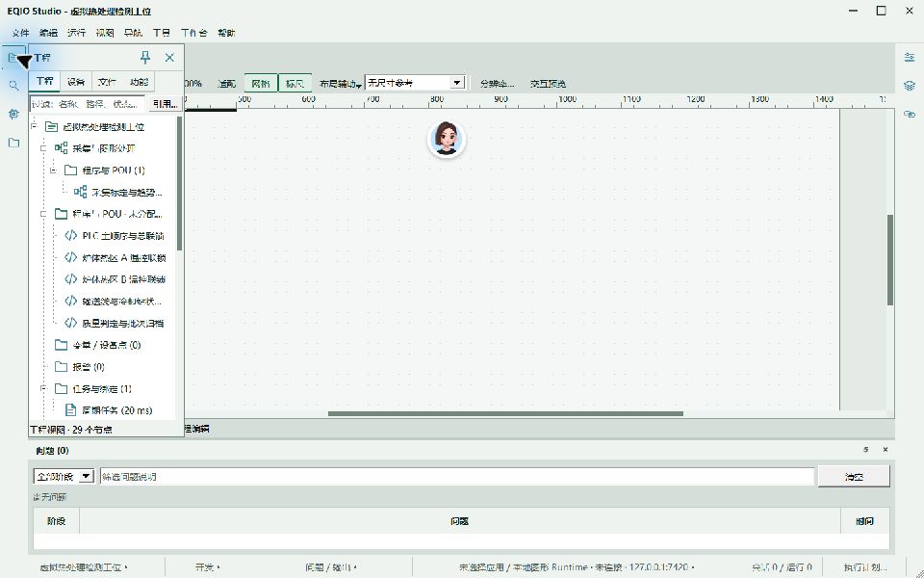Click the folder icon of 报警 (0)

(x=61, y=366)
